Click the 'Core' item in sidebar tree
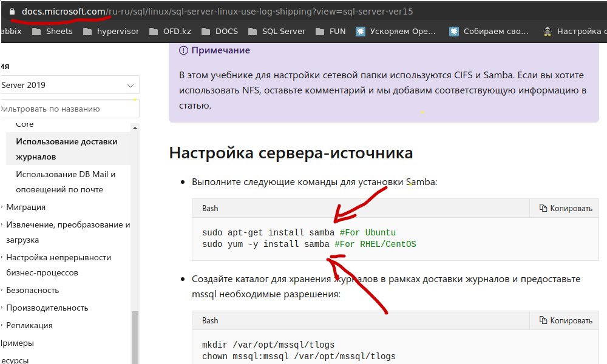The image size is (607, 364). pyautogui.click(x=25, y=124)
